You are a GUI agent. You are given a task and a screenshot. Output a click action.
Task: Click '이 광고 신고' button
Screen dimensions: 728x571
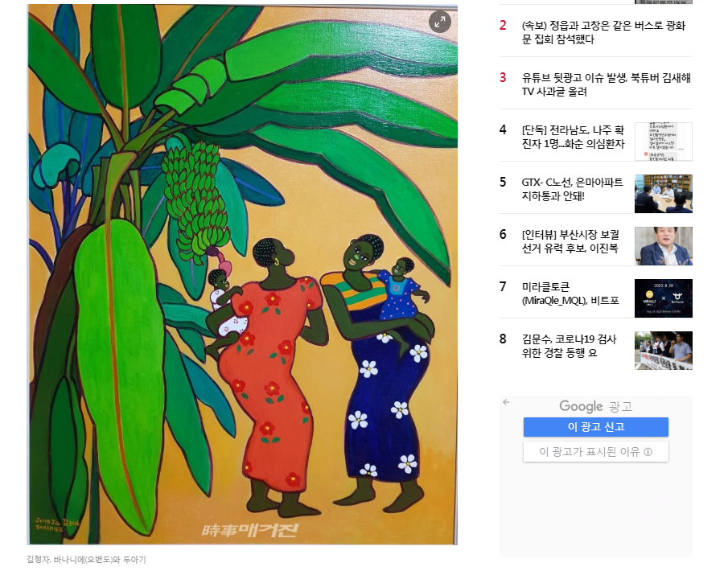(596, 426)
